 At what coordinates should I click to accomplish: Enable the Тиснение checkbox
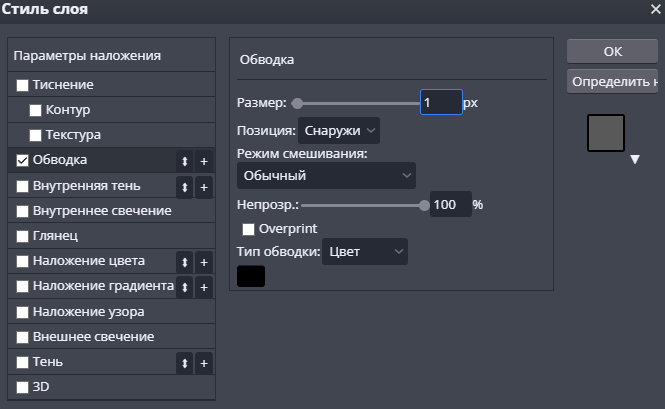coord(23,86)
